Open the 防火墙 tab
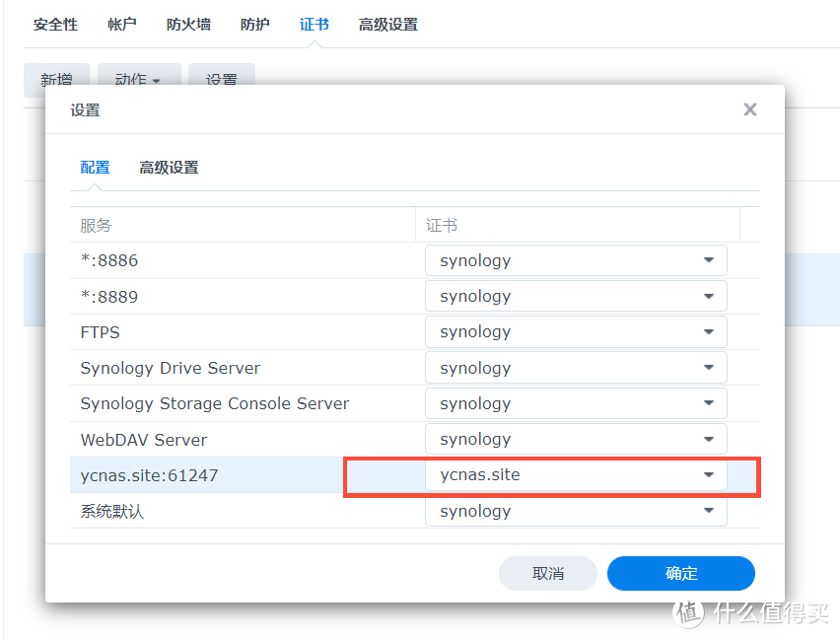The width and height of the screenshot is (840, 639). 188,25
